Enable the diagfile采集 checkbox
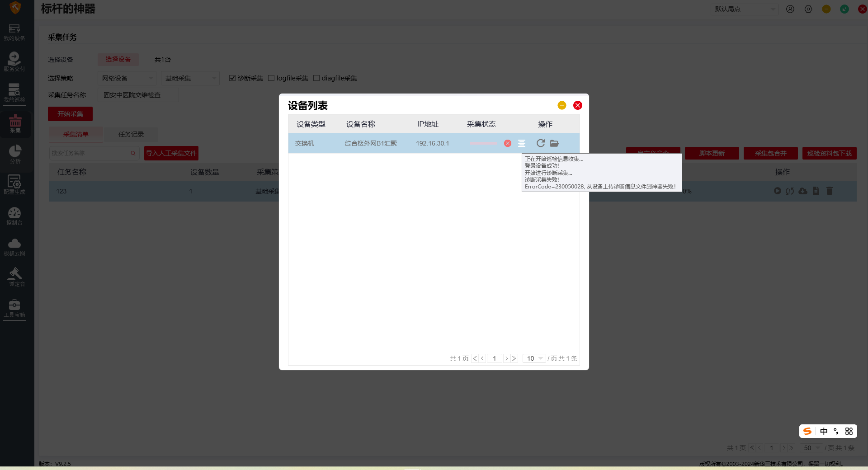Screen dimensions: 868x470 316,78
